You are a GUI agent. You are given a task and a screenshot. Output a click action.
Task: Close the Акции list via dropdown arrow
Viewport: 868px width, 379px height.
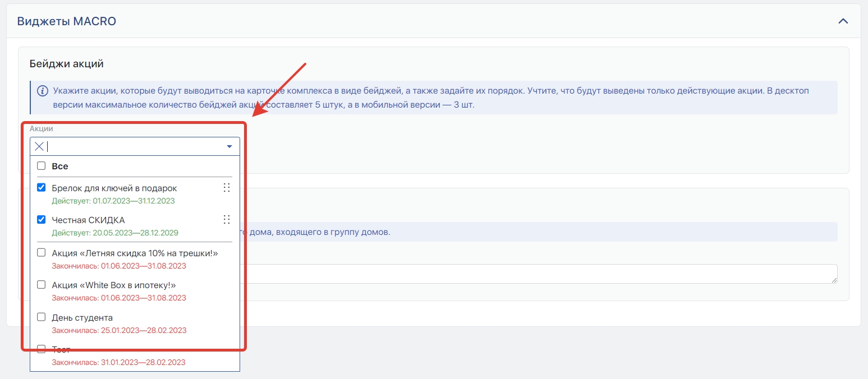[229, 146]
